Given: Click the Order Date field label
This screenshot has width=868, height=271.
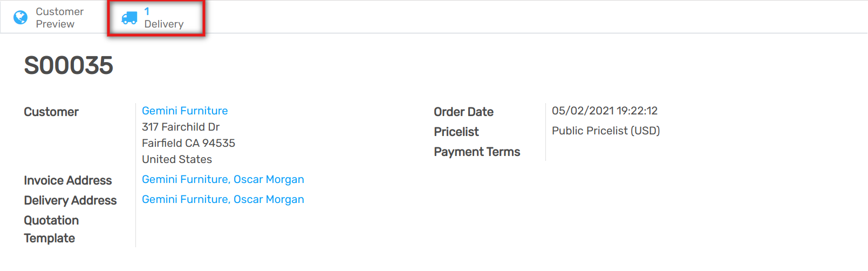Looking at the screenshot, I should tap(463, 112).
